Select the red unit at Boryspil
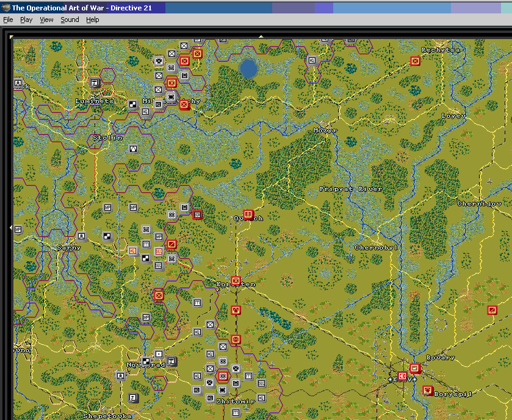The width and height of the screenshot is (512, 420). (427, 390)
